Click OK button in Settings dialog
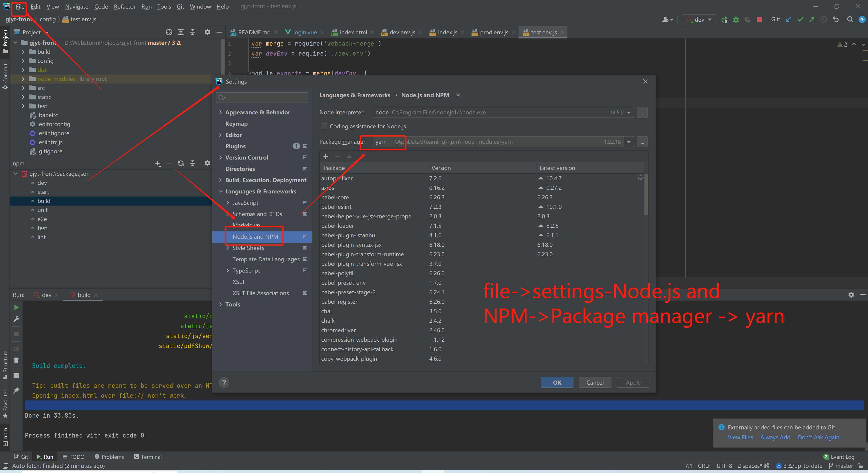This screenshot has width=868, height=473. [x=557, y=382]
